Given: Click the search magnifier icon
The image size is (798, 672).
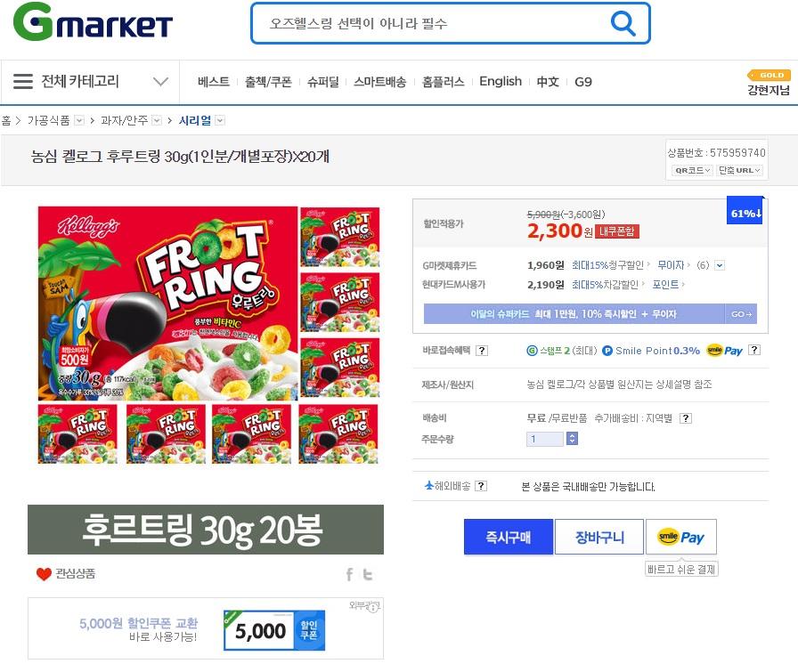Looking at the screenshot, I should [x=623, y=23].
